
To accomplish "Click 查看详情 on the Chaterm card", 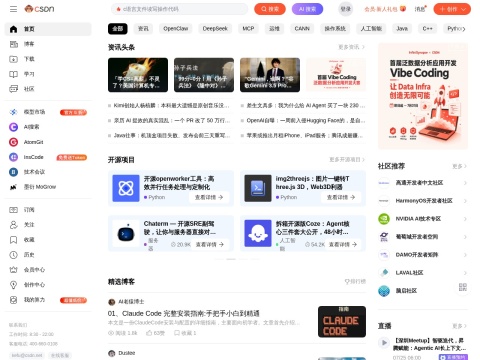I will point(210,244).
